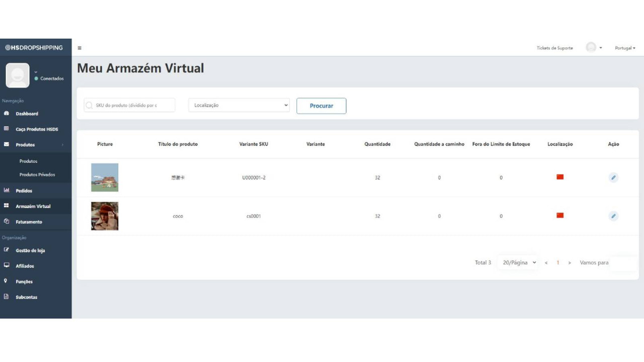Expand the Portugal language dropdown
The height and width of the screenshot is (362, 644).
pos(625,48)
